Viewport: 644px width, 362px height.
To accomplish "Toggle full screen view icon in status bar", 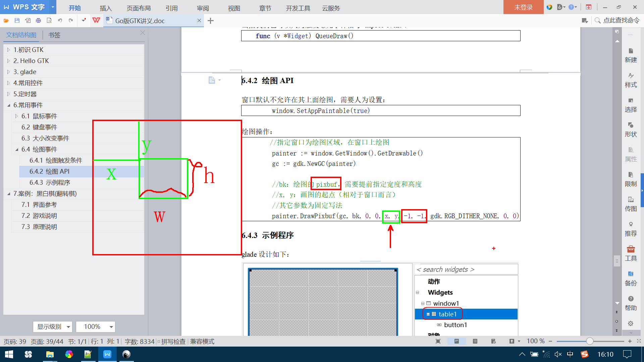I will (x=438, y=341).
